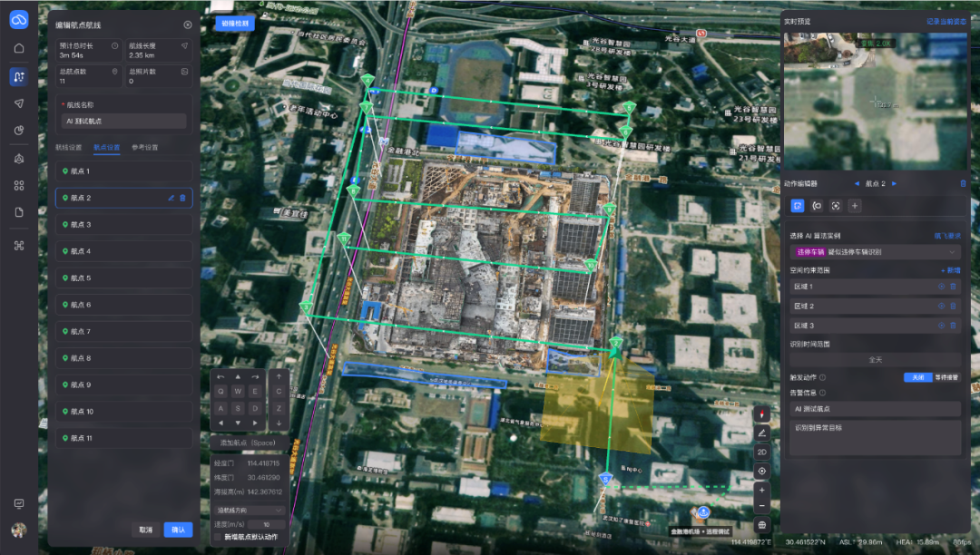Recenter map with locate target icon
The image size is (980, 555).
coord(762,472)
